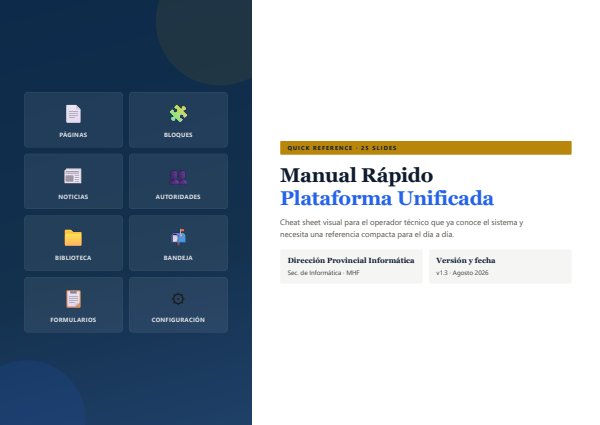The image size is (600, 425).
Task: Click the BLOQUES label
Action: tap(178, 135)
